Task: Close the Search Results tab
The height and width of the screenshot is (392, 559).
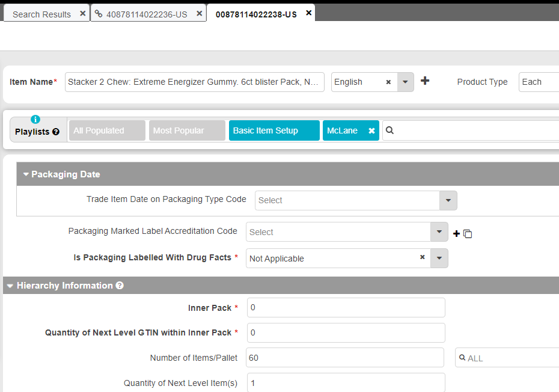Action: 83,14
